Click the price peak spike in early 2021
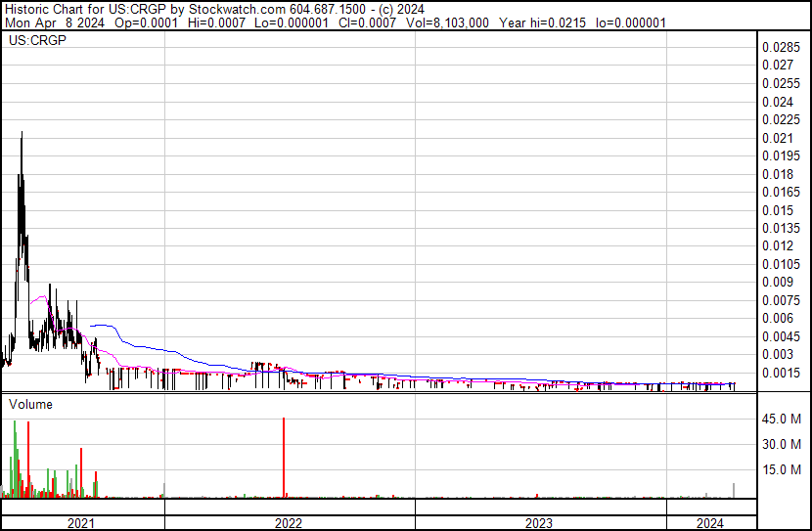Screen dimensions: 812x531 point(22,137)
